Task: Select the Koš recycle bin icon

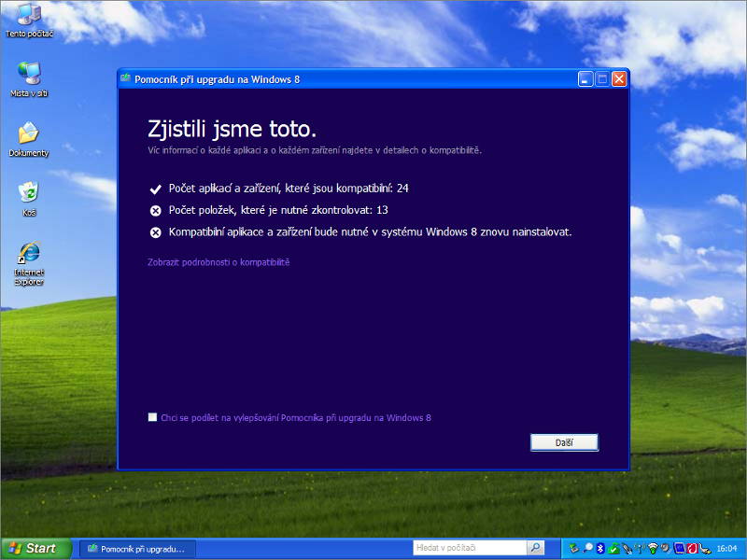Action: (29, 199)
